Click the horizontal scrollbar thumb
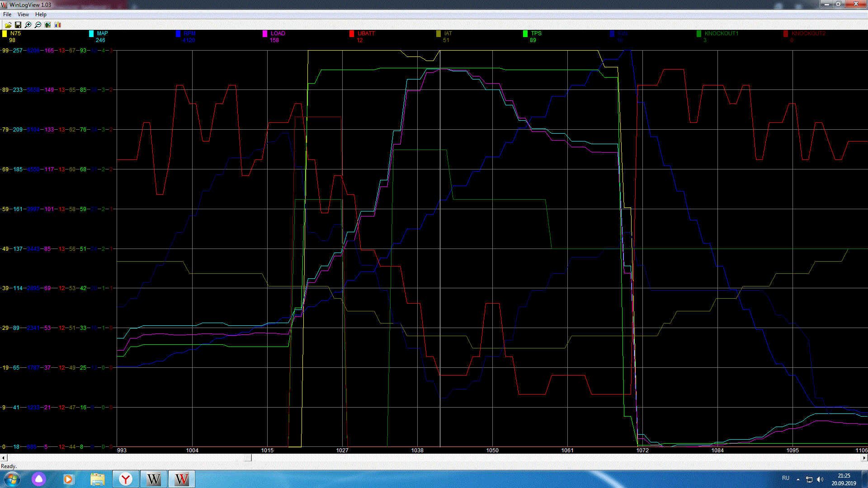 tap(248, 458)
